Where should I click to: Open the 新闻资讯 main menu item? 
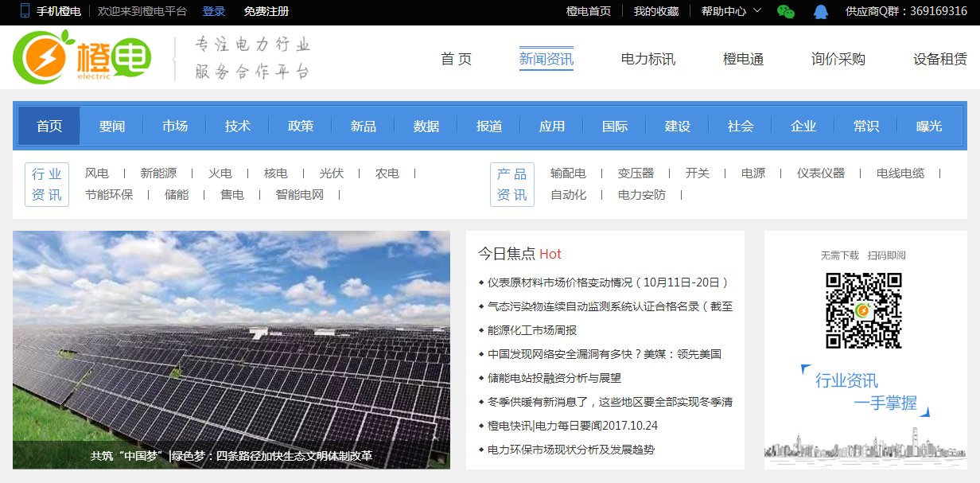click(546, 59)
